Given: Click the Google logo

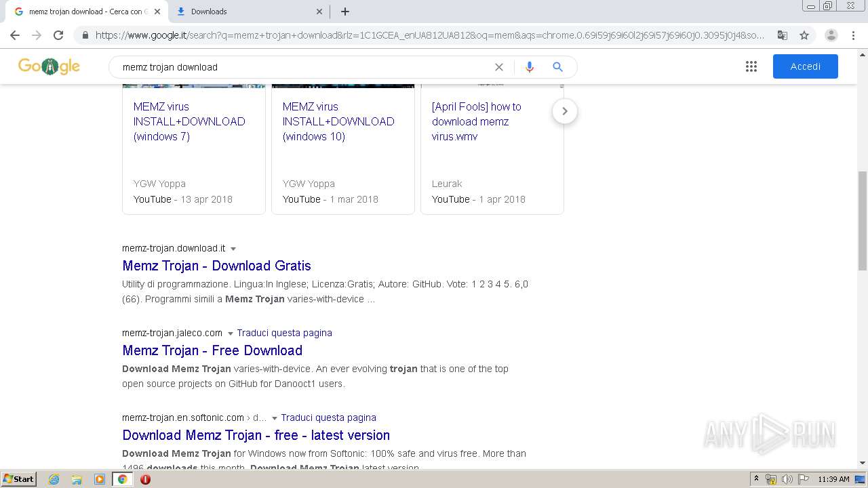Looking at the screenshot, I should point(49,66).
